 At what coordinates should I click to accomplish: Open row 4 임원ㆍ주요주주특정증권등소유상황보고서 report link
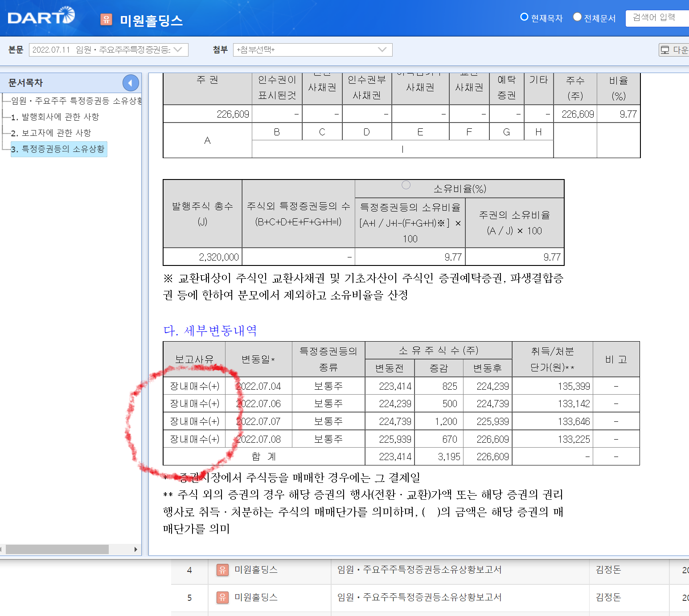pos(419,570)
